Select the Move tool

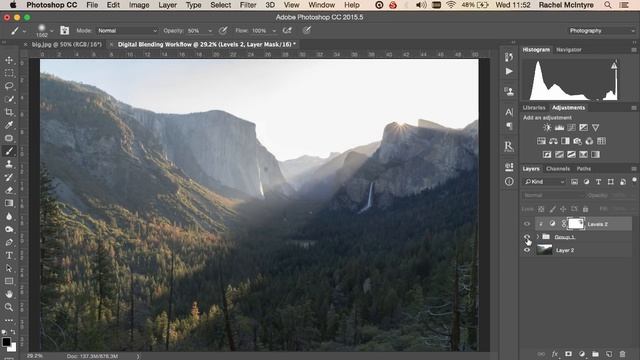coord(9,60)
